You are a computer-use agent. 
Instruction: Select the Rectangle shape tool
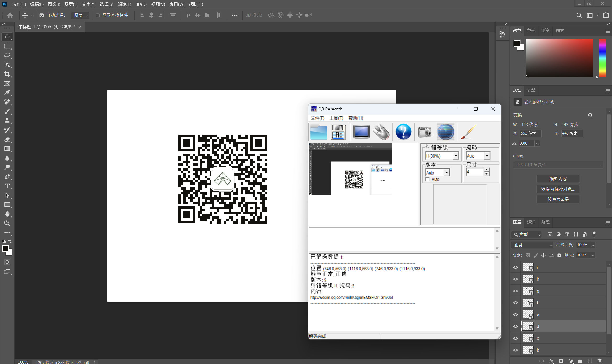(x=7, y=204)
